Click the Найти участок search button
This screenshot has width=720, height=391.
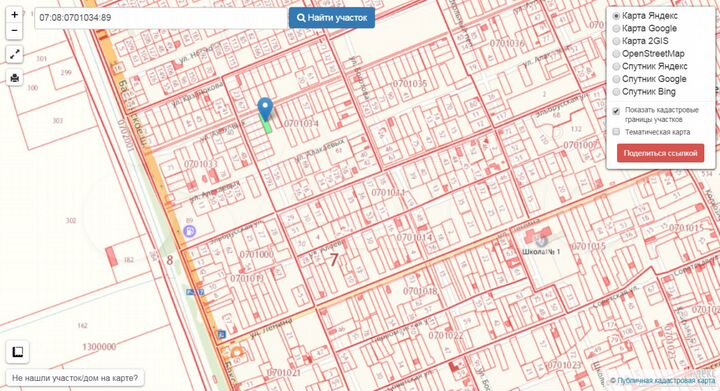(x=332, y=18)
